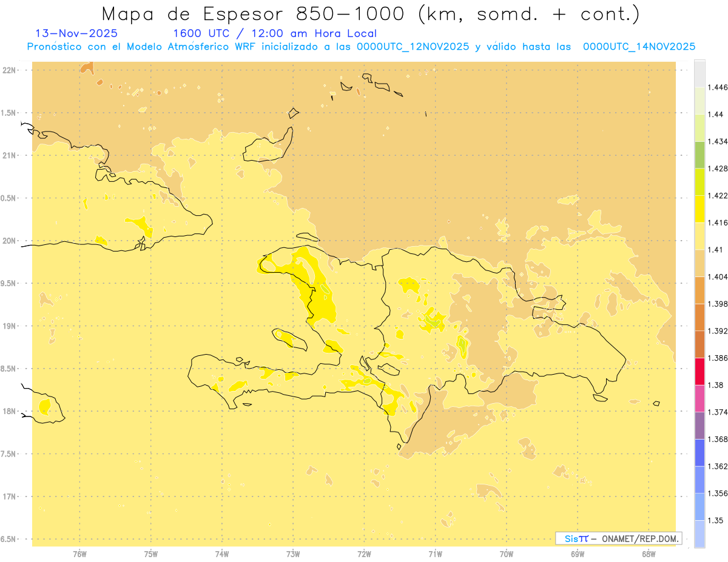Click the '74W' longitude label
The height and width of the screenshot is (562, 728).
pos(222,554)
